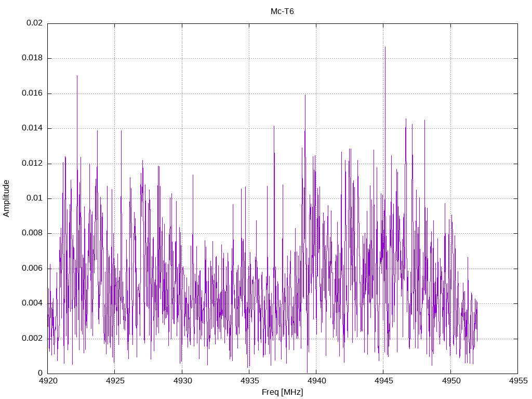Screen dimensions: 532x399
Task: Click the 0.004 y-axis tick label
Action: (33, 303)
